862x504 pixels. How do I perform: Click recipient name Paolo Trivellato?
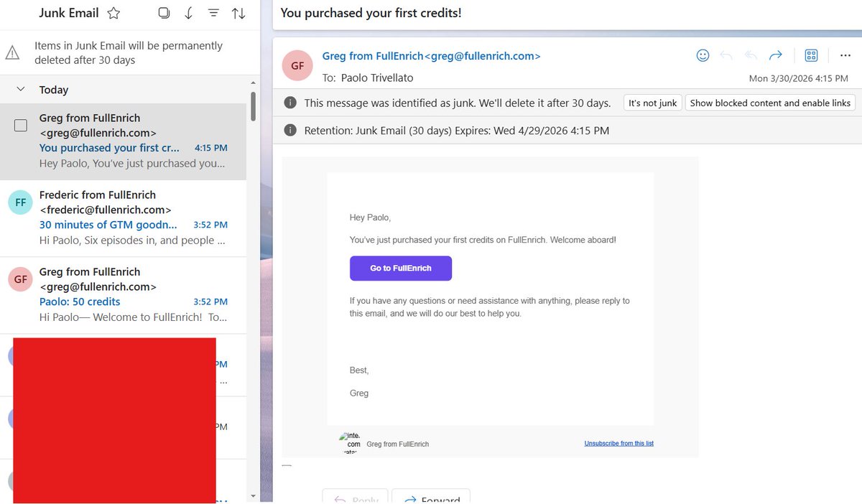pyautogui.click(x=377, y=78)
